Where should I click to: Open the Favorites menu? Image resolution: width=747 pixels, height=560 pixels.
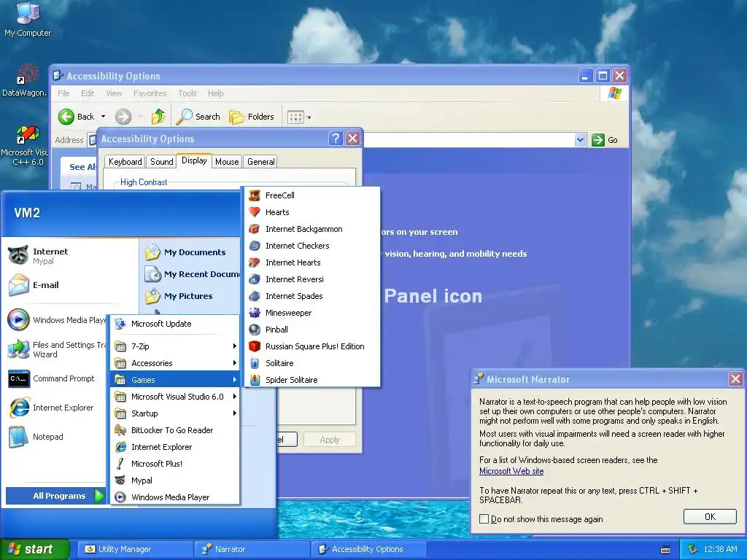(x=150, y=93)
